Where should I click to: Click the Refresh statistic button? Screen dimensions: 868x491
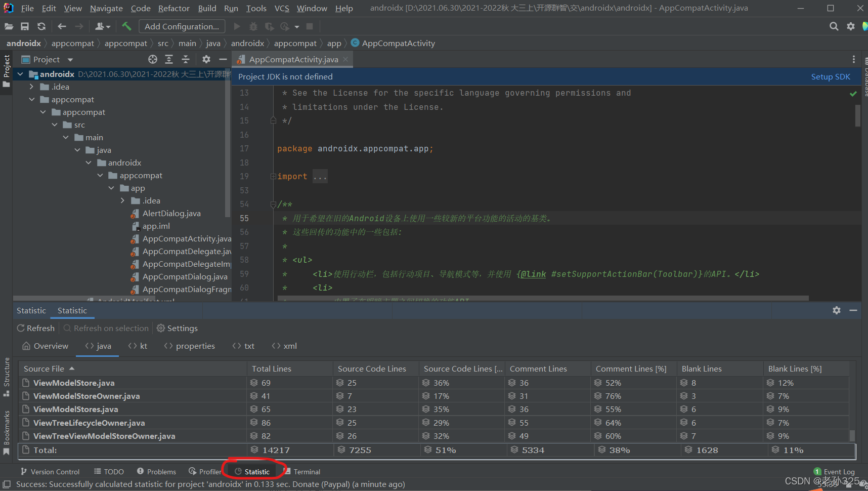36,328
